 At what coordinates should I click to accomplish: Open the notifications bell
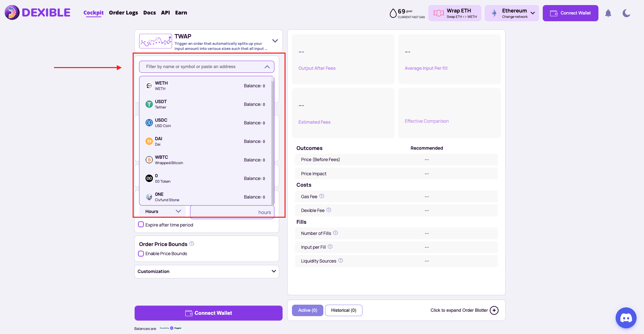pyautogui.click(x=608, y=13)
